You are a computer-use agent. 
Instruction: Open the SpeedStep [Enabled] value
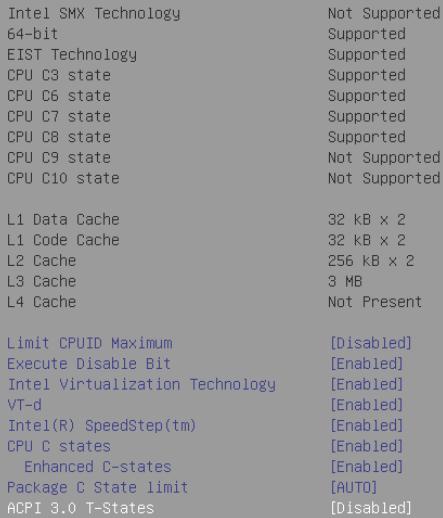[x=366, y=426]
